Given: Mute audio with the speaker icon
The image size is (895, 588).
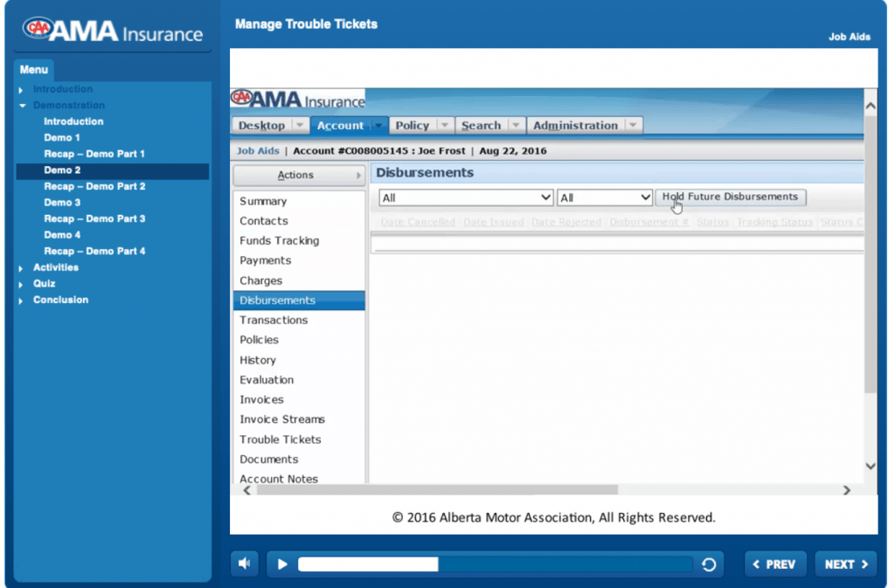Looking at the screenshot, I should click(245, 564).
